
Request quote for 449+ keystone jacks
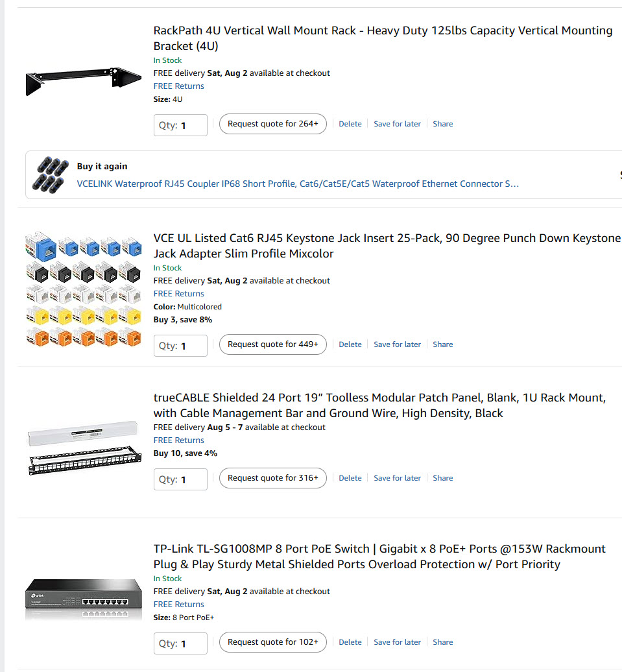pyautogui.click(x=272, y=344)
